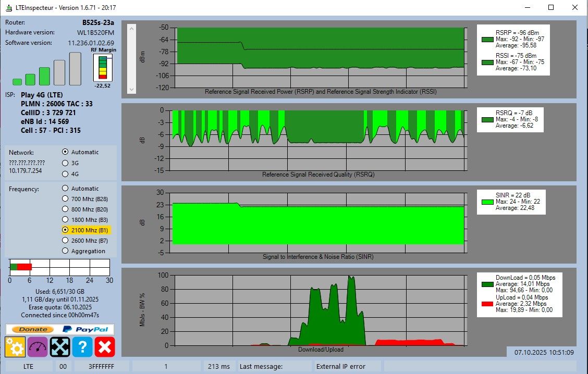Click the router model B525s-23a

click(x=98, y=22)
